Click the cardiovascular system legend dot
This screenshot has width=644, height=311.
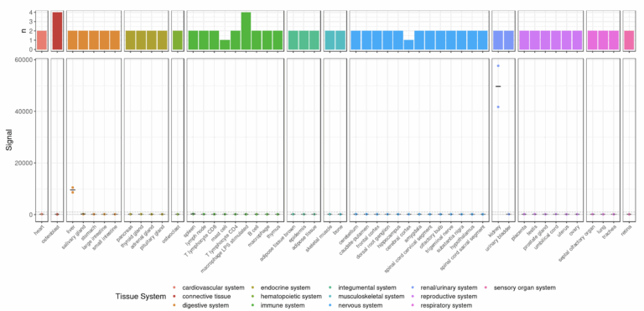[x=174, y=288]
